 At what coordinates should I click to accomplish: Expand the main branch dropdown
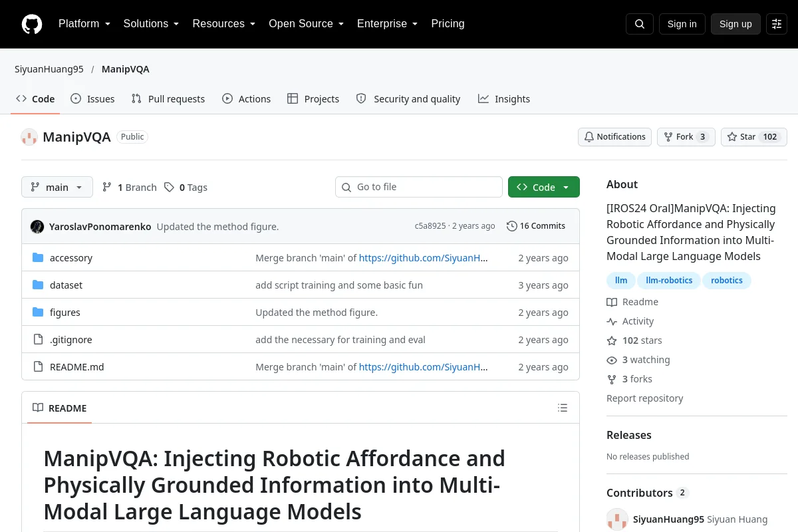[57, 188]
